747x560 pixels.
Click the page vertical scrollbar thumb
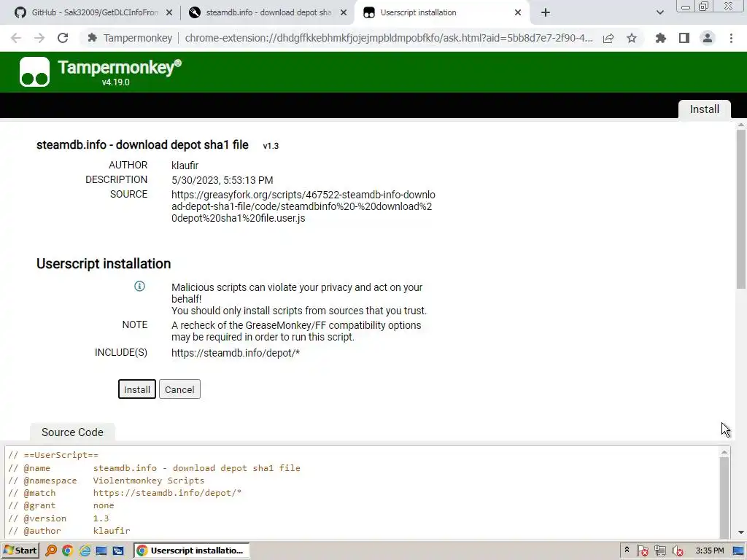[x=741, y=209]
